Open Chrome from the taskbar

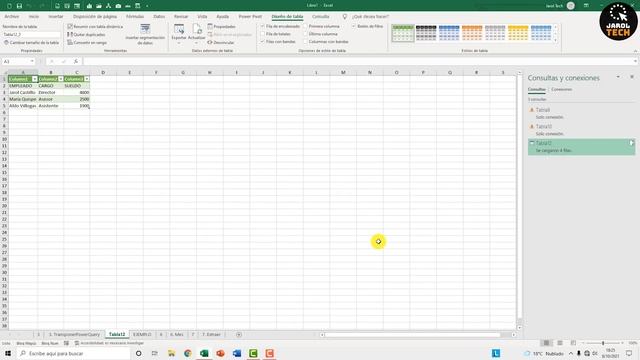tap(188, 353)
